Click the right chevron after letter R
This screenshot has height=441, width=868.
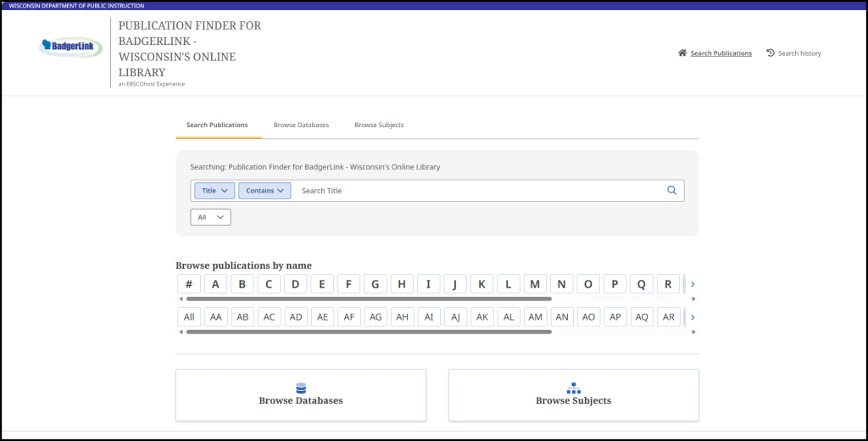[x=693, y=284]
